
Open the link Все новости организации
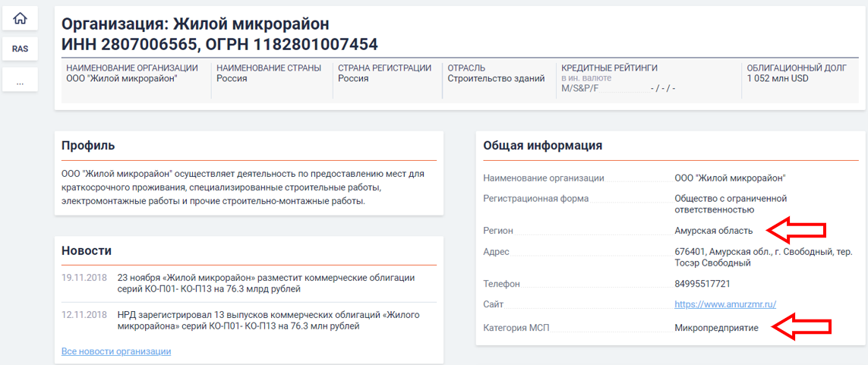[116, 351]
